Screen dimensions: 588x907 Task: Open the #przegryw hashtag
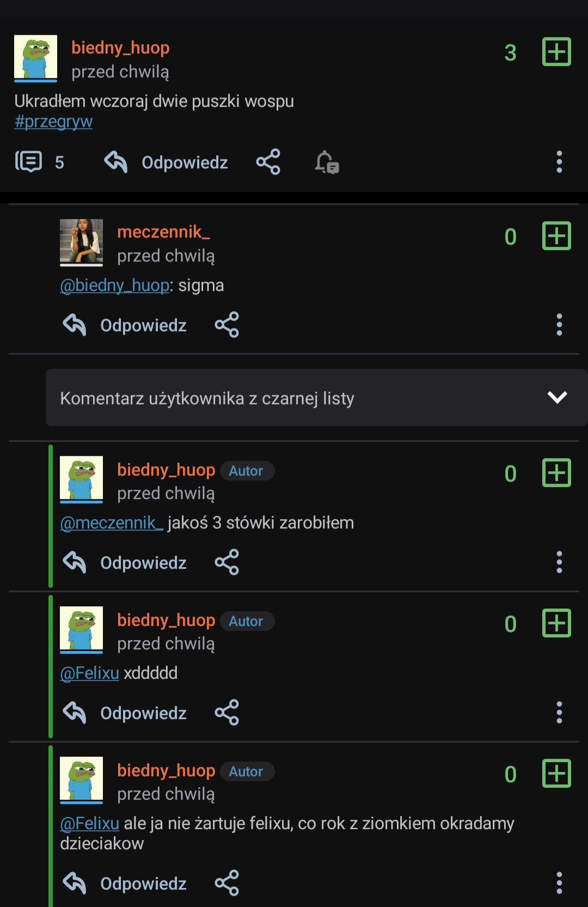[53, 121]
